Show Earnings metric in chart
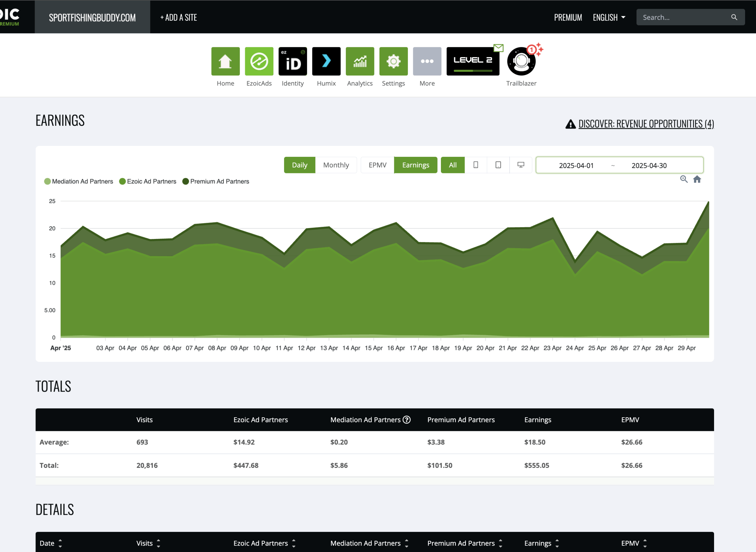 pos(416,165)
